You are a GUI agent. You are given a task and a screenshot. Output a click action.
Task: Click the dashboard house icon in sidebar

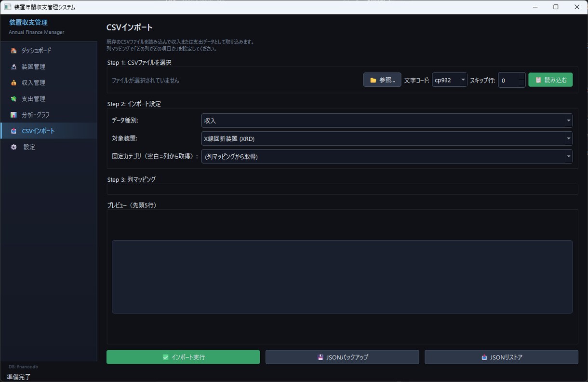click(x=13, y=51)
